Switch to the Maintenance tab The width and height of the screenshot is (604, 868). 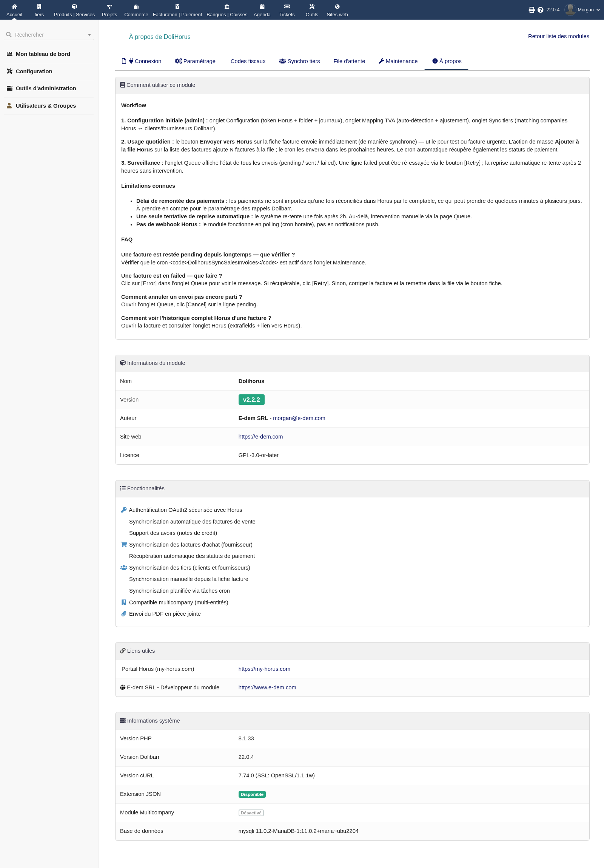(x=398, y=61)
